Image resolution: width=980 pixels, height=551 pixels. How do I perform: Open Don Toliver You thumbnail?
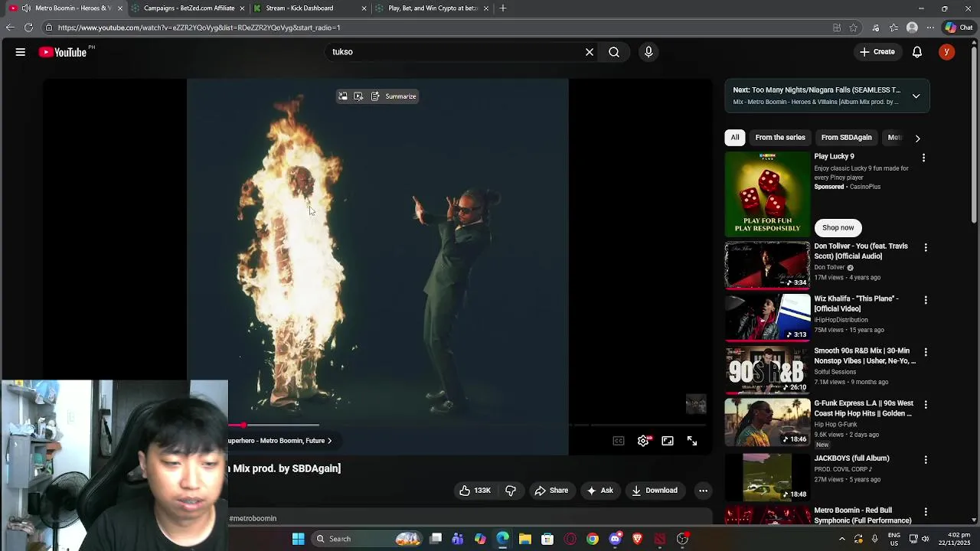click(767, 265)
